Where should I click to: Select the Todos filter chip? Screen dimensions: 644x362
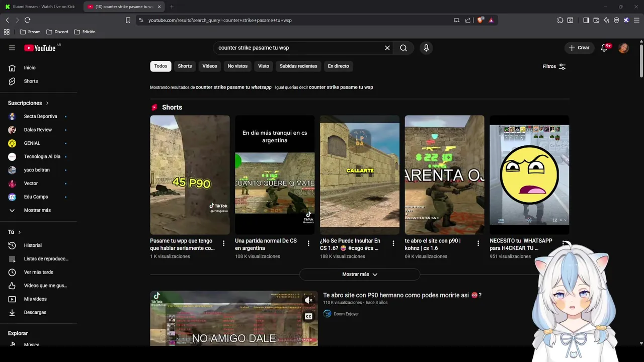(160, 66)
